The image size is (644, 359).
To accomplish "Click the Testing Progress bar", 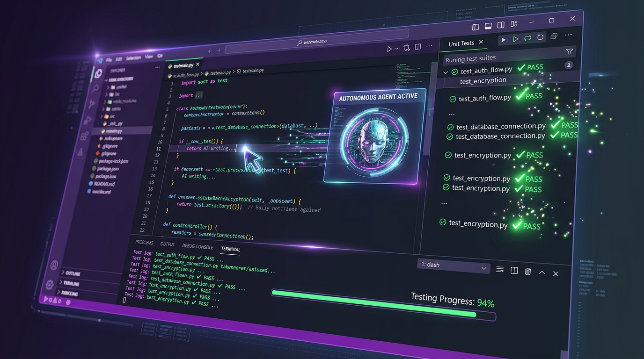I will (383, 305).
